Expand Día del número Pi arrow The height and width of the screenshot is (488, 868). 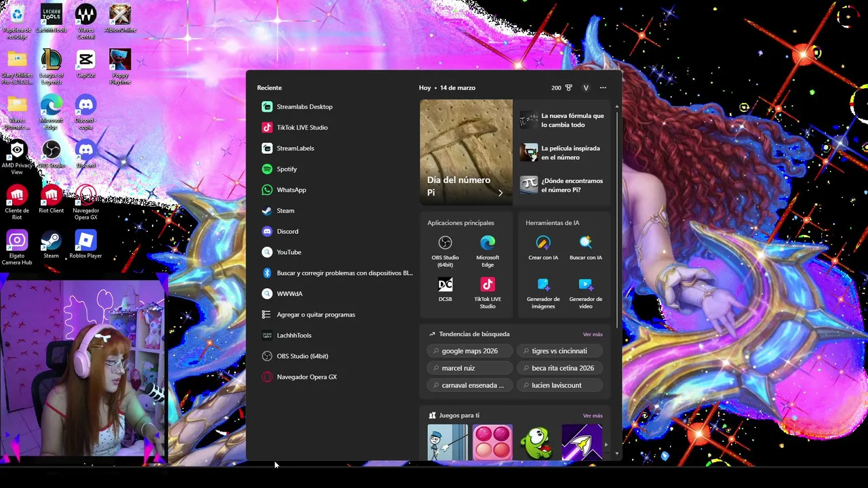click(x=500, y=193)
